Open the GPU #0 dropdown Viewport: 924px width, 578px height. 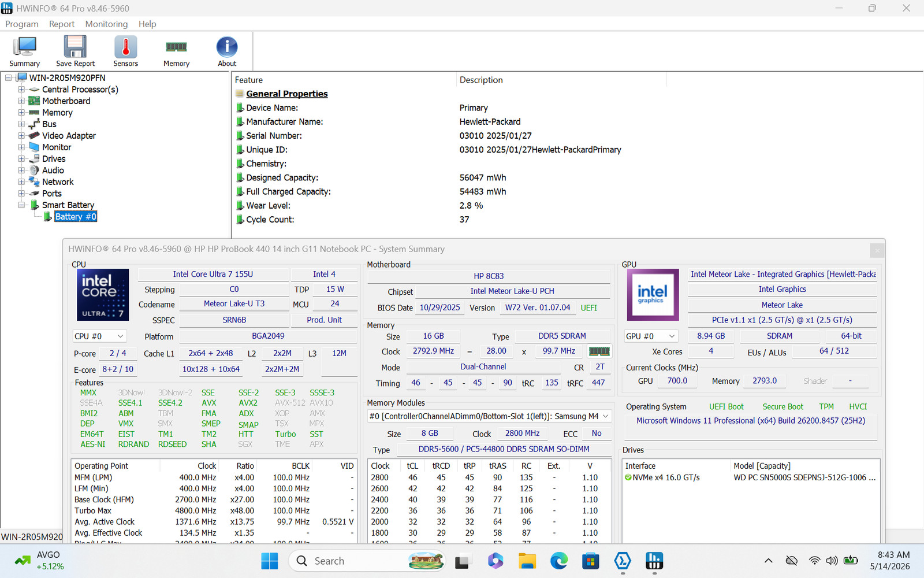coord(651,336)
